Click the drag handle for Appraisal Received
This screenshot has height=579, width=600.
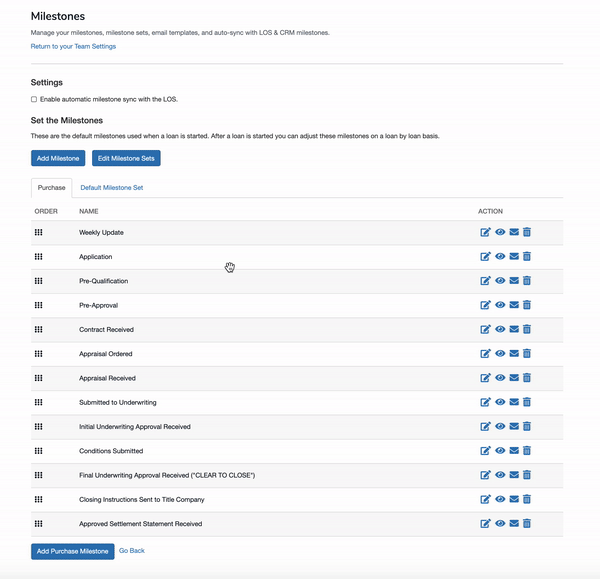39,378
